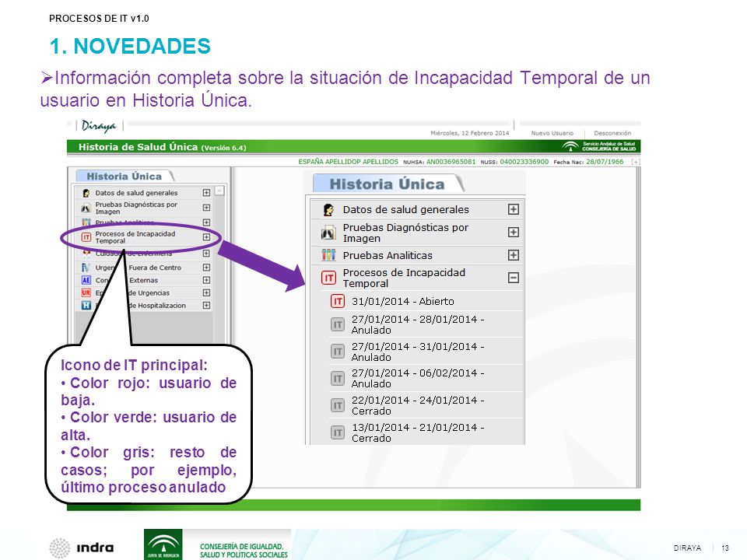The image size is (747, 560).
Task: Expand Pruebas Diagnósticas por Imagen in small panel
Action: point(206,208)
